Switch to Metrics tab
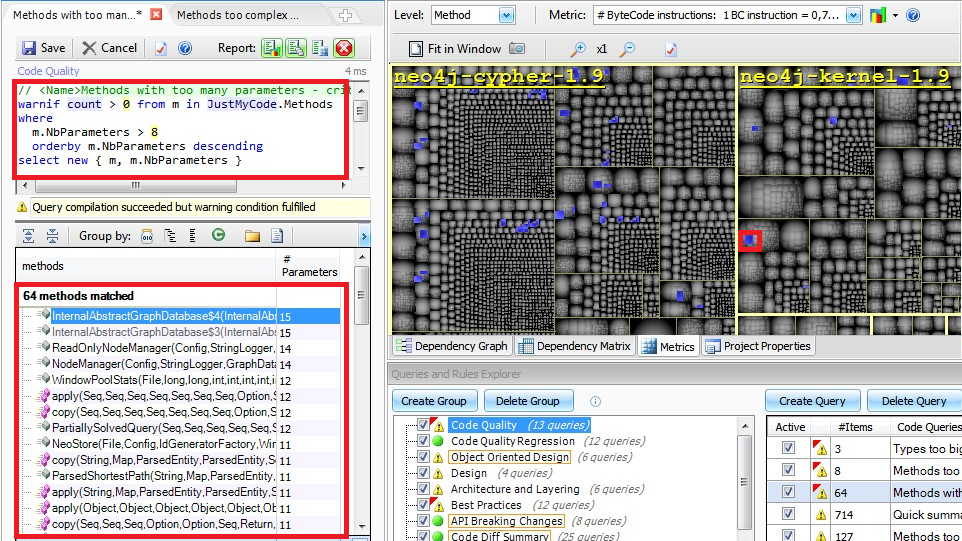Screen dimensions: 962x541 pyautogui.click(x=668, y=347)
